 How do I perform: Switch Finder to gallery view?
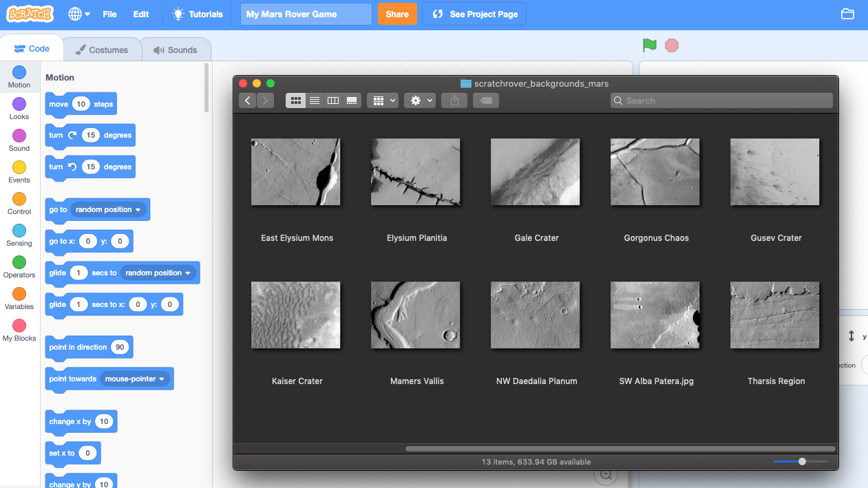tap(351, 100)
